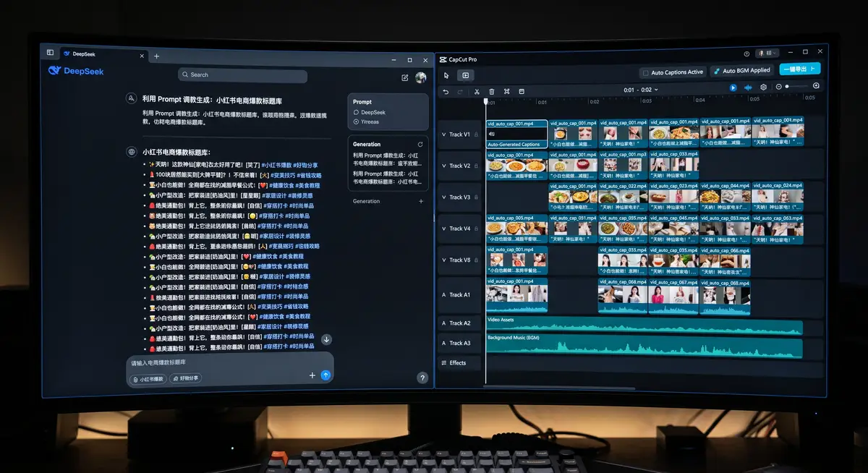This screenshot has height=473, width=868.
Task: Click the redo arrow in CapCut toolbar
Action: click(x=460, y=92)
